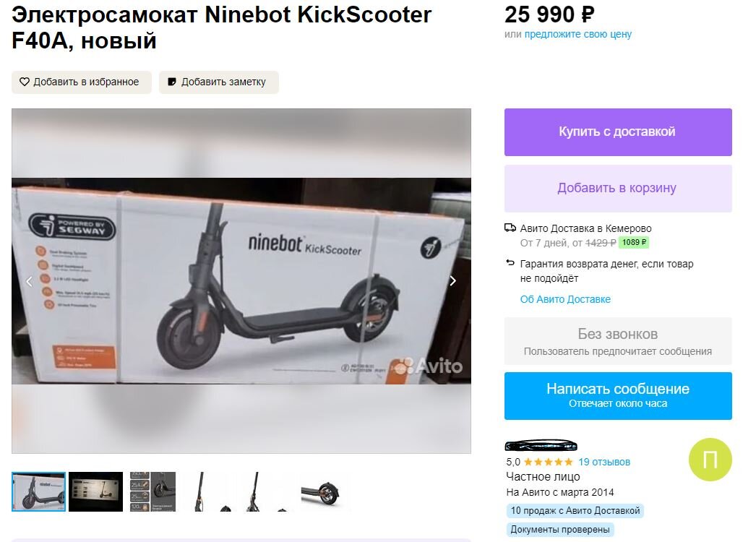Open Об Авито Доставке link
Image resolution: width=756 pixels, height=542 pixels.
(x=565, y=299)
